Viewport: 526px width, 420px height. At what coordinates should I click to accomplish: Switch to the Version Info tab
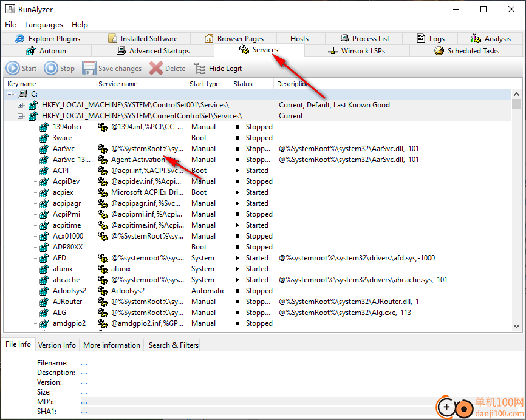pyautogui.click(x=57, y=345)
